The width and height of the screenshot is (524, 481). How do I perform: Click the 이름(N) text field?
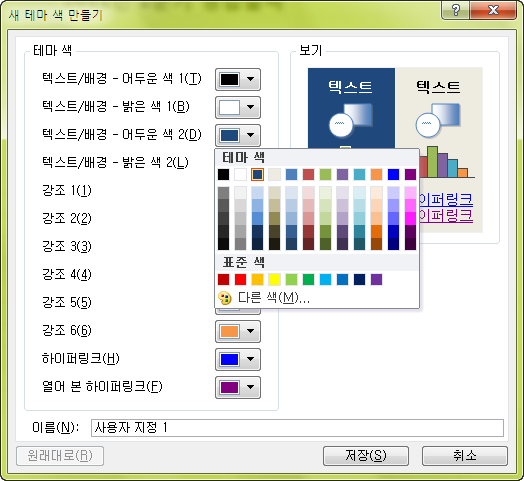297,428
